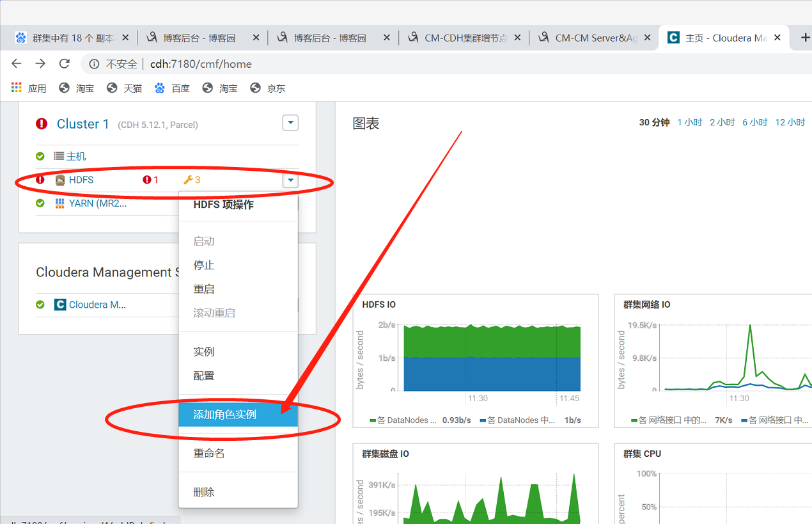Choose 添加角色实例 menu entry

(238, 415)
